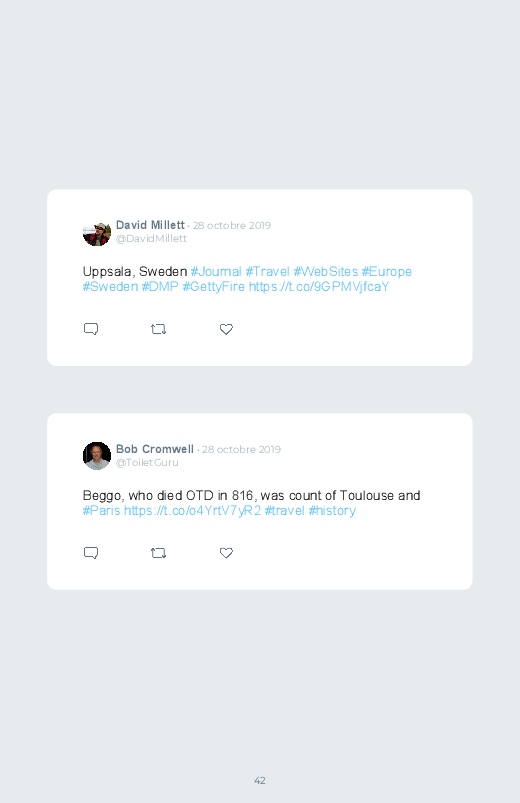Click the #Journal hashtag
The width and height of the screenshot is (520, 803).
[x=216, y=271]
